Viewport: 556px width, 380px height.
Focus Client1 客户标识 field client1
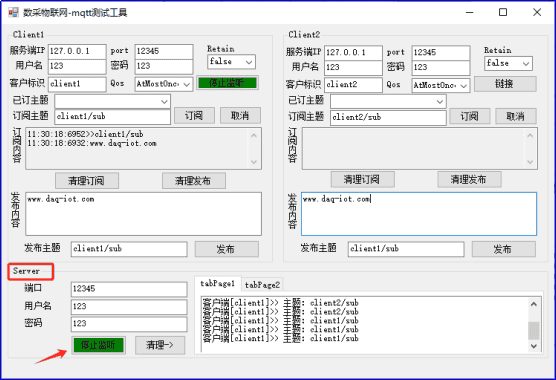pyautogui.click(x=77, y=84)
